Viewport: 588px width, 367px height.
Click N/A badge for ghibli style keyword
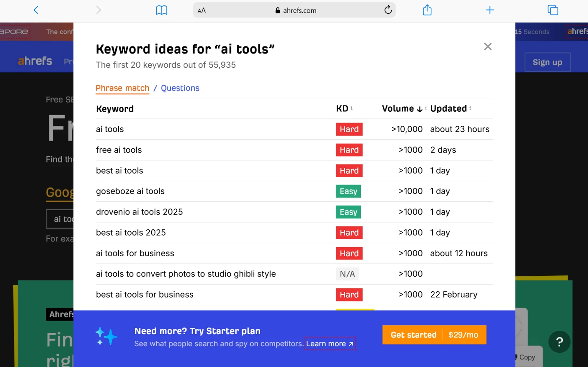click(347, 274)
